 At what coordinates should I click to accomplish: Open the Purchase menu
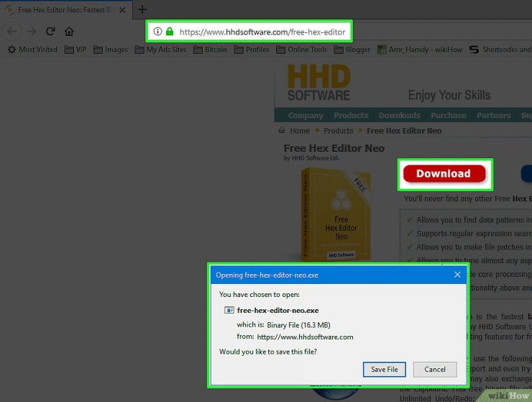coord(448,116)
